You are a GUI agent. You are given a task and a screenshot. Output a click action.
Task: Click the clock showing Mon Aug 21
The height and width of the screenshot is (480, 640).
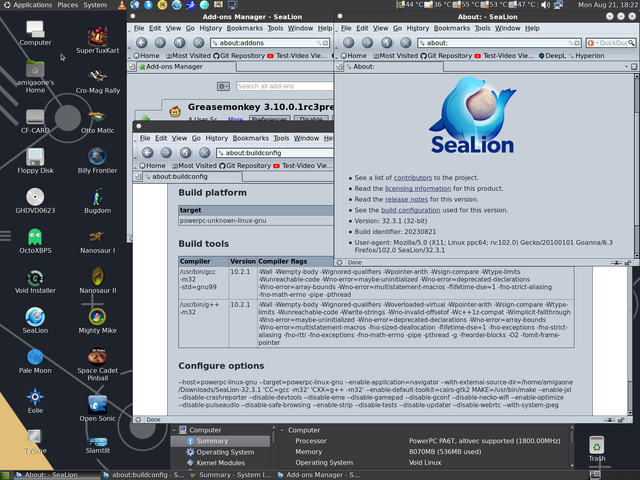[x=607, y=5]
